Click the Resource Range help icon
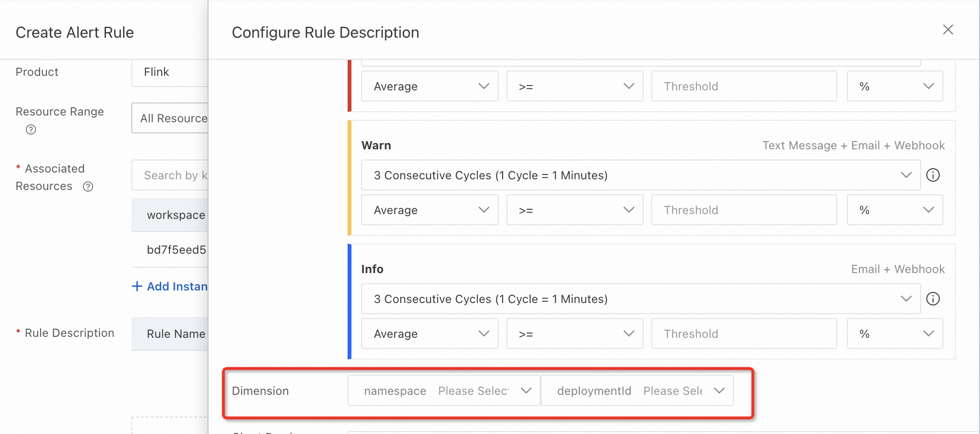This screenshot has width=980, height=434. coord(31,130)
